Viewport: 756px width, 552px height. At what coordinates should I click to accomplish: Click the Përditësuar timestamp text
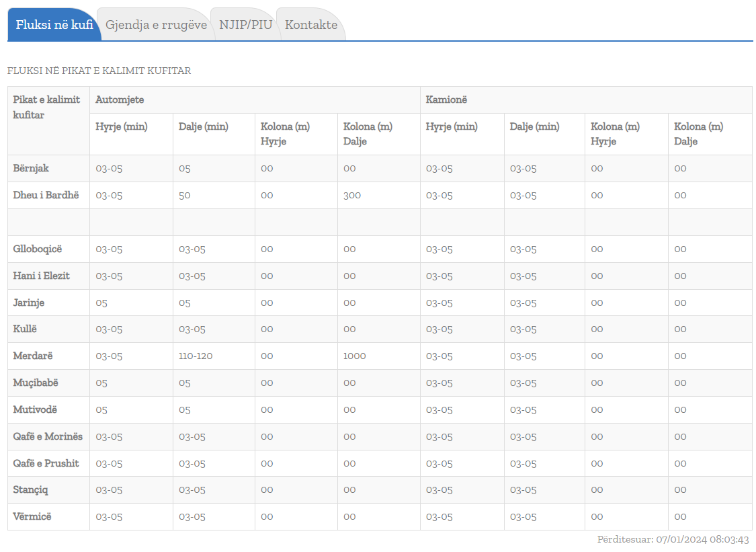pos(673,539)
